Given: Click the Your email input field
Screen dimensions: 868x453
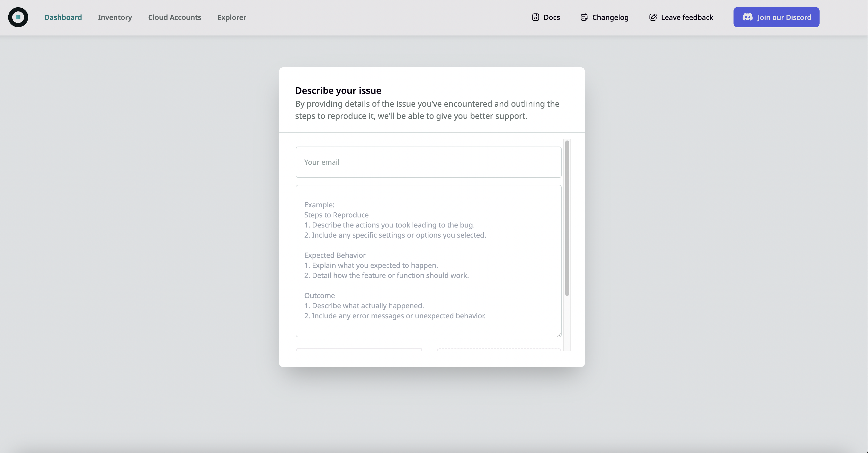Looking at the screenshot, I should tap(428, 162).
